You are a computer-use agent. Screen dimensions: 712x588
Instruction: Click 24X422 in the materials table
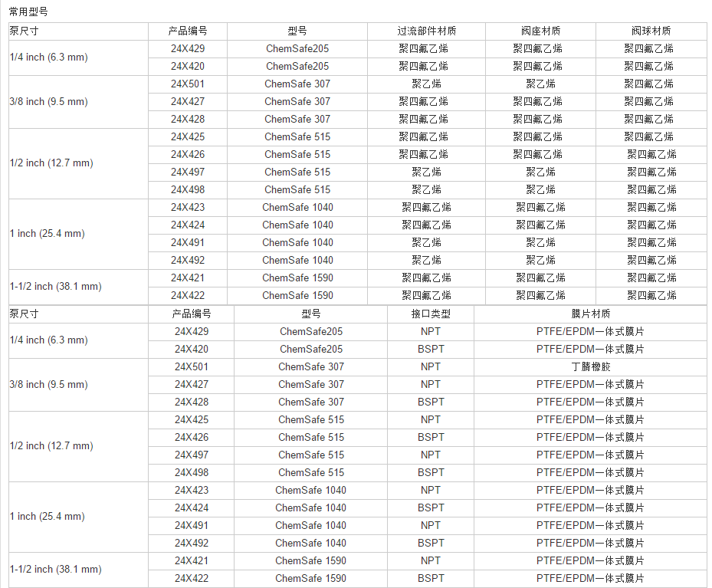point(188,296)
